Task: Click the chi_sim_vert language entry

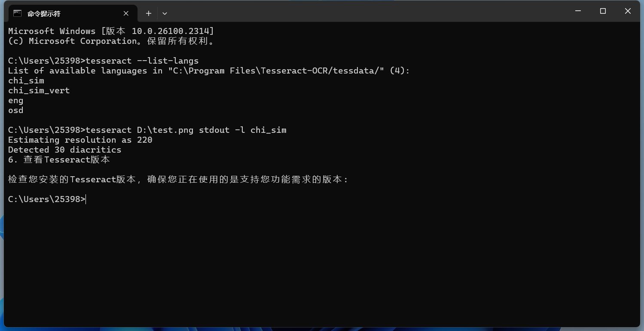Action: (39, 91)
